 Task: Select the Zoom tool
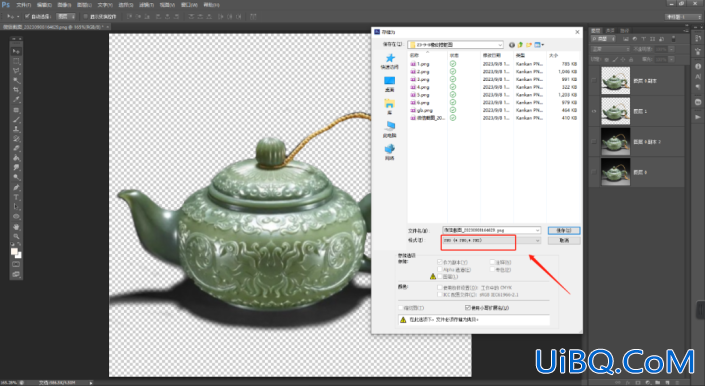coord(16,236)
